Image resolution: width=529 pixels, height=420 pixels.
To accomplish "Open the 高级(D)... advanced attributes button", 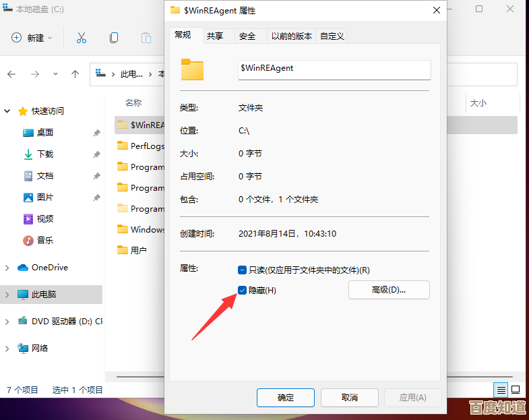I will (389, 290).
